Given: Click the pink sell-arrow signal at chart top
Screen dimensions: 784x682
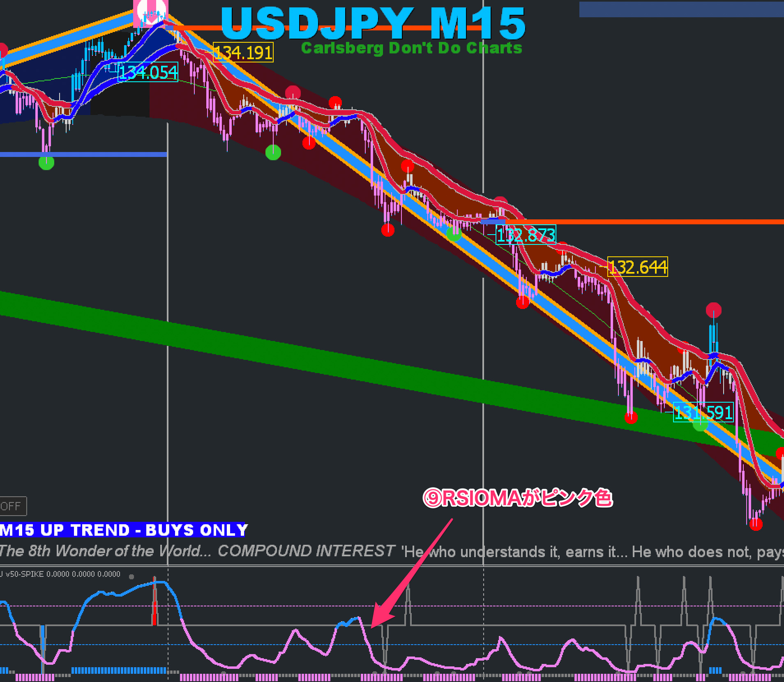Looking at the screenshot, I should (151, 13).
